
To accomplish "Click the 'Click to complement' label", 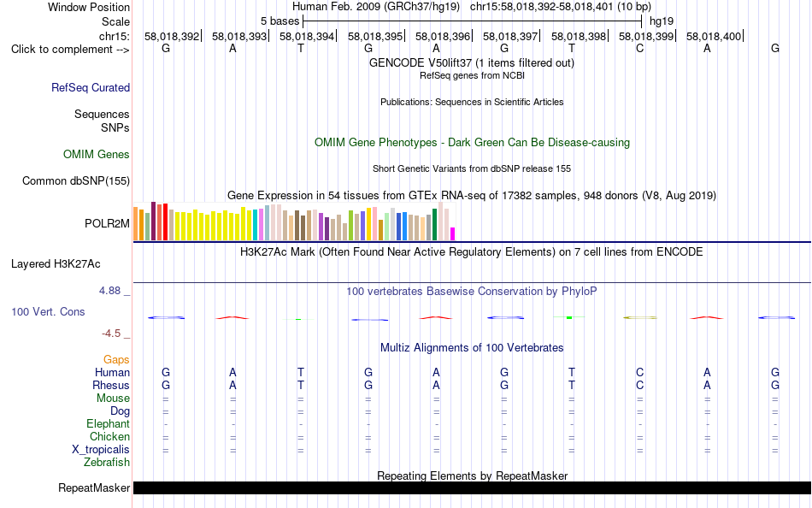I will click(x=70, y=50).
